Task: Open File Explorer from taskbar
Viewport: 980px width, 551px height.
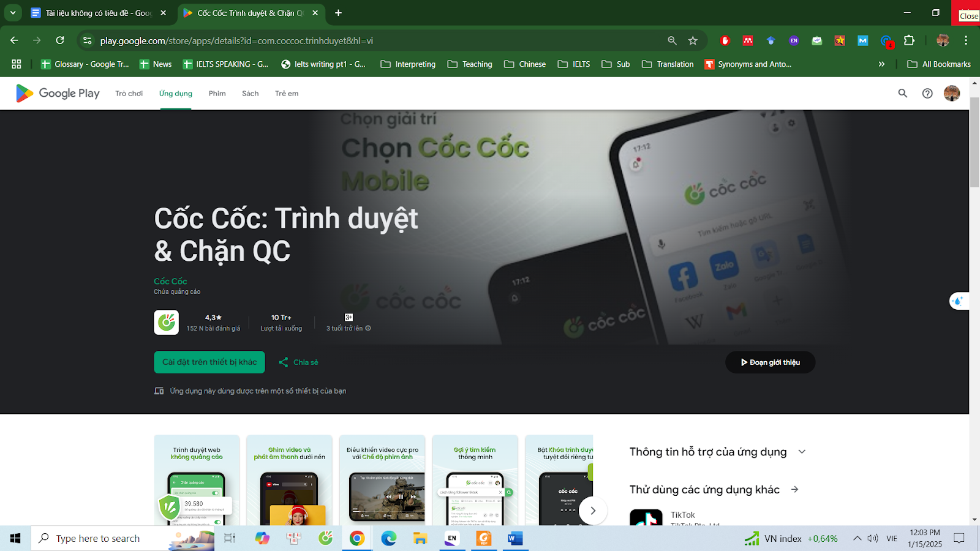Action: [x=420, y=538]
